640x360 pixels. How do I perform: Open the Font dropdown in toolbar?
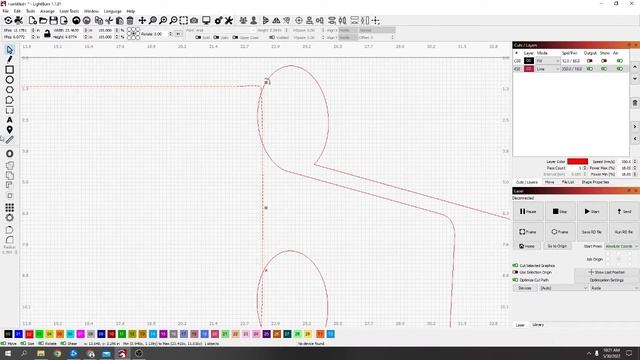(225, 30)
